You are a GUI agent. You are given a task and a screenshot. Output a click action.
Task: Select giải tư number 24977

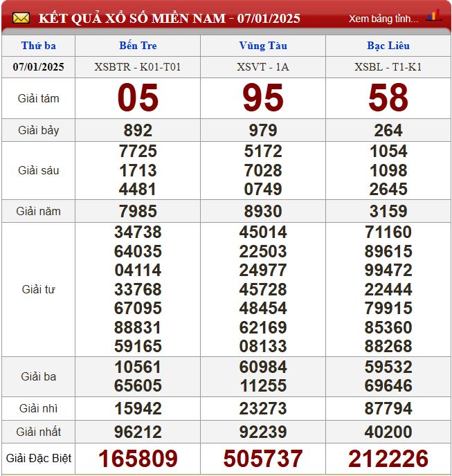263,271
